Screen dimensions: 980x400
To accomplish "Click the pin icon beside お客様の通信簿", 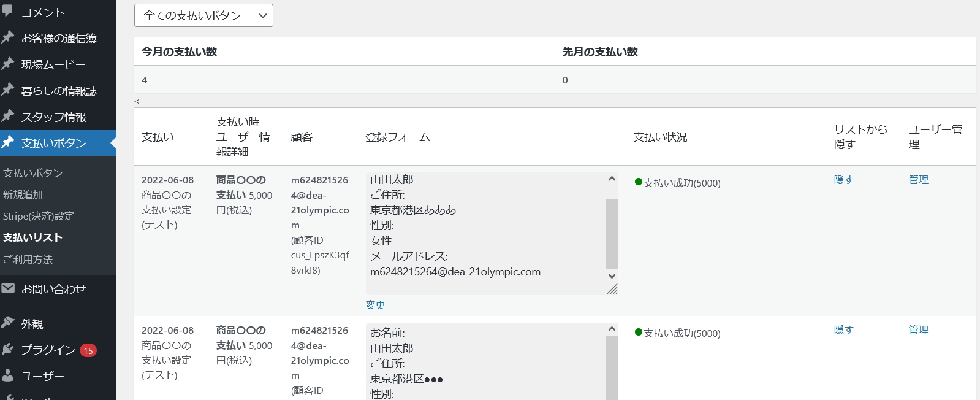I will [8, 37].
